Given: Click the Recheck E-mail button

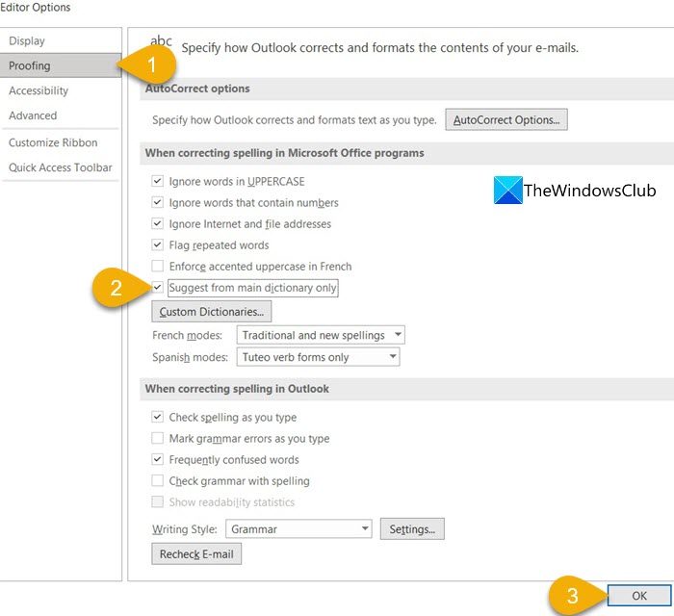Looking at the screenshot, I should (x=196, y=554).
